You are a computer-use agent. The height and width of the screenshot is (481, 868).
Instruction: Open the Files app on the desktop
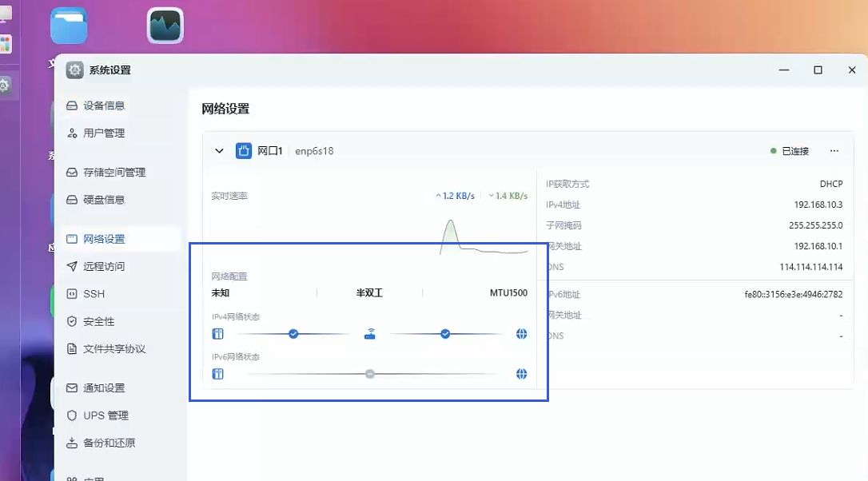tap(69, 26)
